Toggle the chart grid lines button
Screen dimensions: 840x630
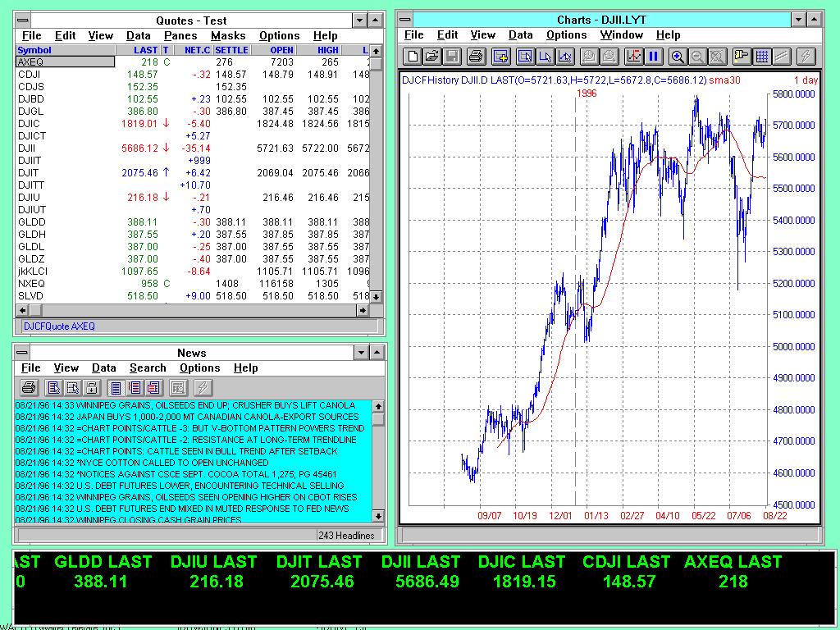click(x=762, y=57)
